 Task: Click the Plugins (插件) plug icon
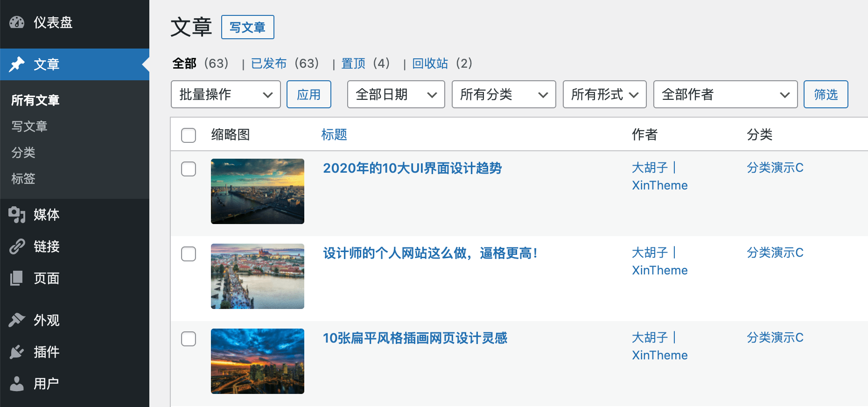17,352
